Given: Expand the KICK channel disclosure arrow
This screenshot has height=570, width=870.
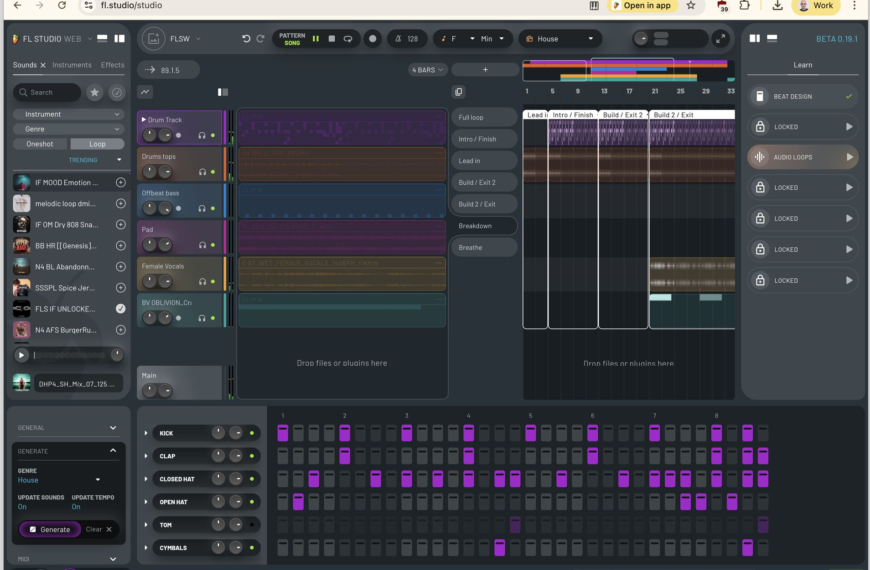Looking at the screenshot, I should click(146, 433).
